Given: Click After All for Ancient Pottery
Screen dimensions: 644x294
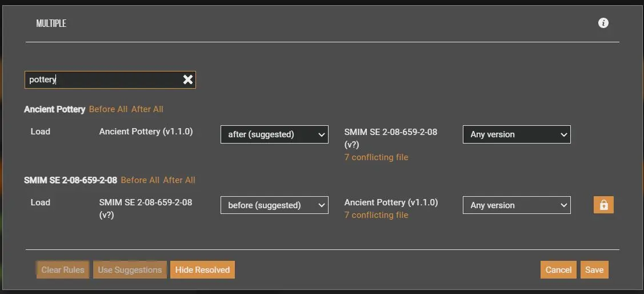Looking at the screenshot, I should pyautogui.click(x=147, y=109).
